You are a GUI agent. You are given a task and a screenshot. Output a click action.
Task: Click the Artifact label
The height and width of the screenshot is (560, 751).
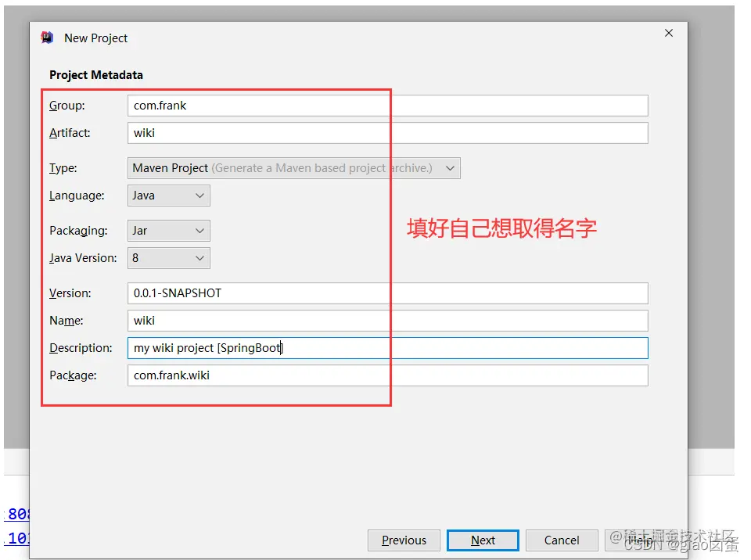coord(70,133)
